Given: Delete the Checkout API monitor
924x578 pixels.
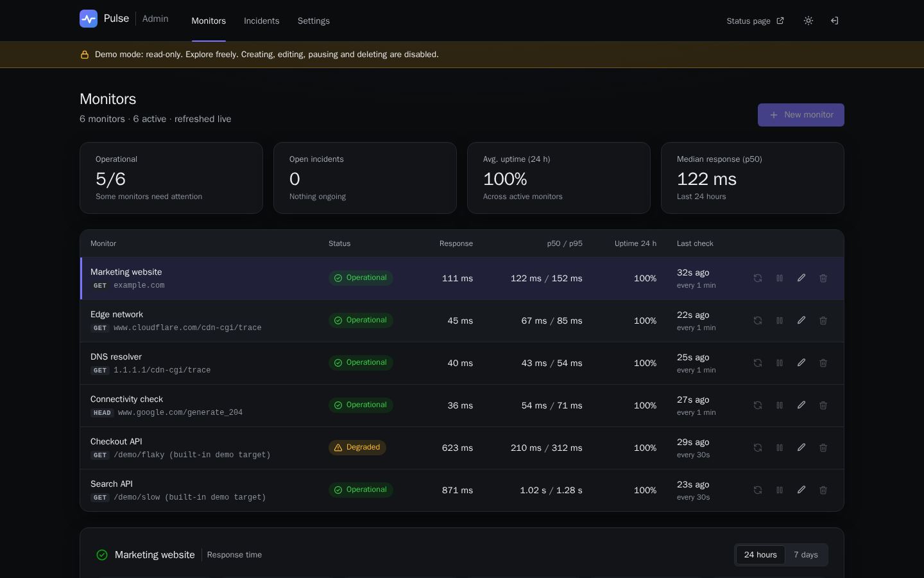Looking at the screenshot, I should pyautogui.click(x=823, y=448).
